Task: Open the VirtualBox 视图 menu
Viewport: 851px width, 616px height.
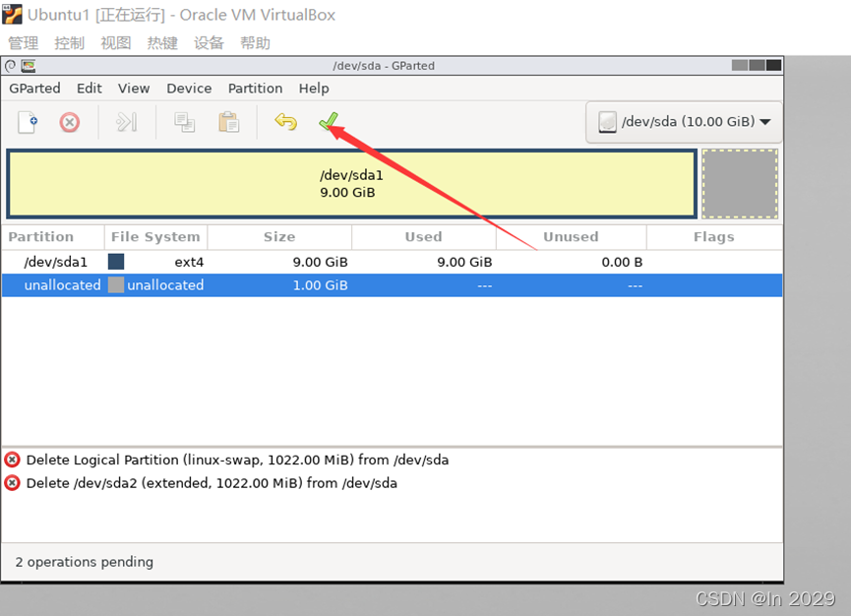Action: pos(116,43)
